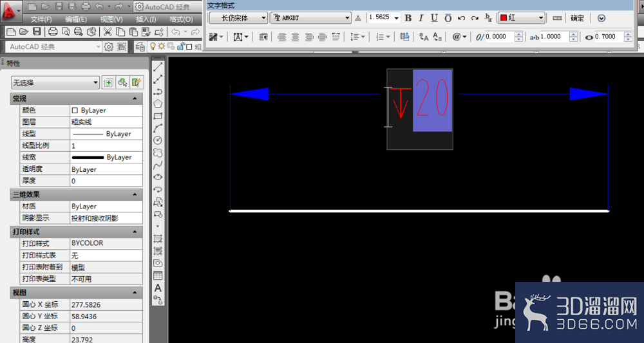Click the ruler icon in text formatting
The width and height of the screenshot is (644, 343).
pyautogui.click(x=557, y=18)
